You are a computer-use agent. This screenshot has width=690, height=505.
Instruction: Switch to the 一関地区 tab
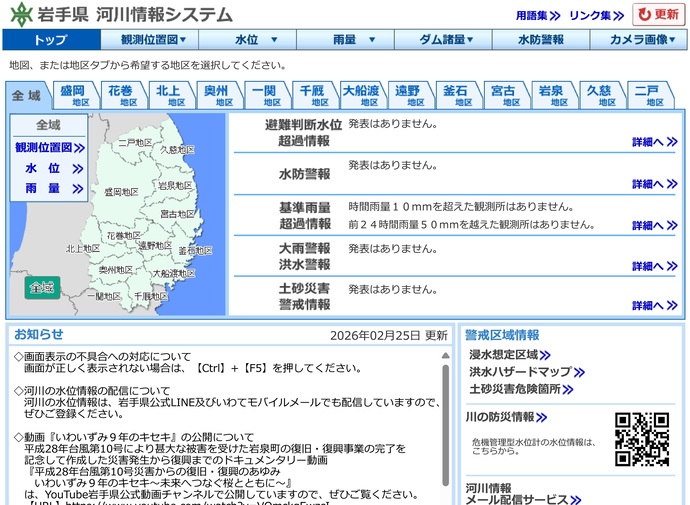coord(266,95)
